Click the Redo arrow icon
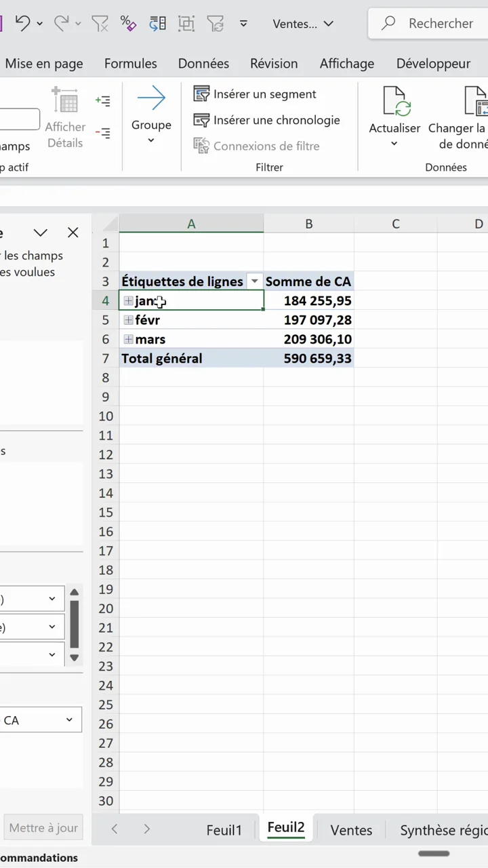 [61, 23]
